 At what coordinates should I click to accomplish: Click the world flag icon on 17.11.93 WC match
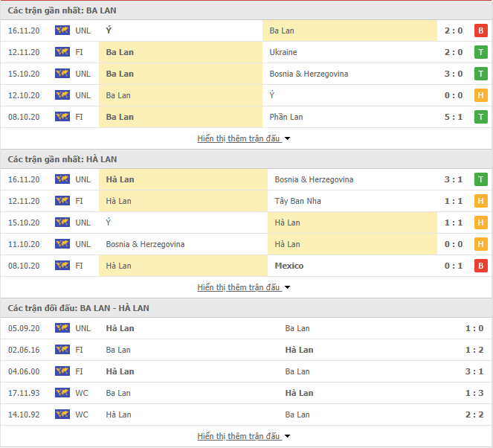tap(62, 393)
